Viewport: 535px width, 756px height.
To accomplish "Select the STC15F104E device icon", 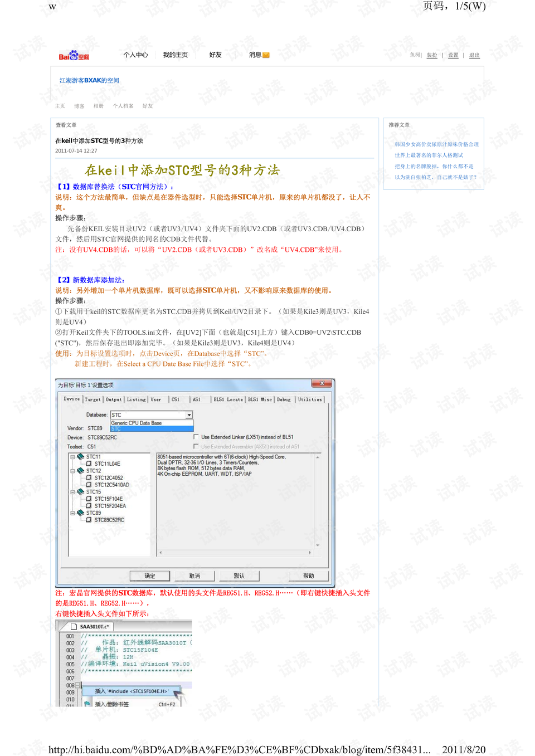I will point(89,499).
